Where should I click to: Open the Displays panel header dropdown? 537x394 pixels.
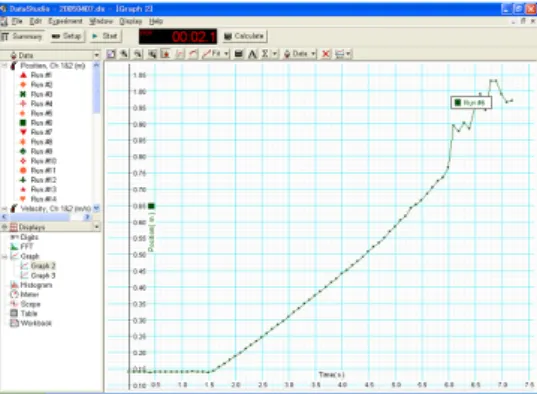[97, 227]
